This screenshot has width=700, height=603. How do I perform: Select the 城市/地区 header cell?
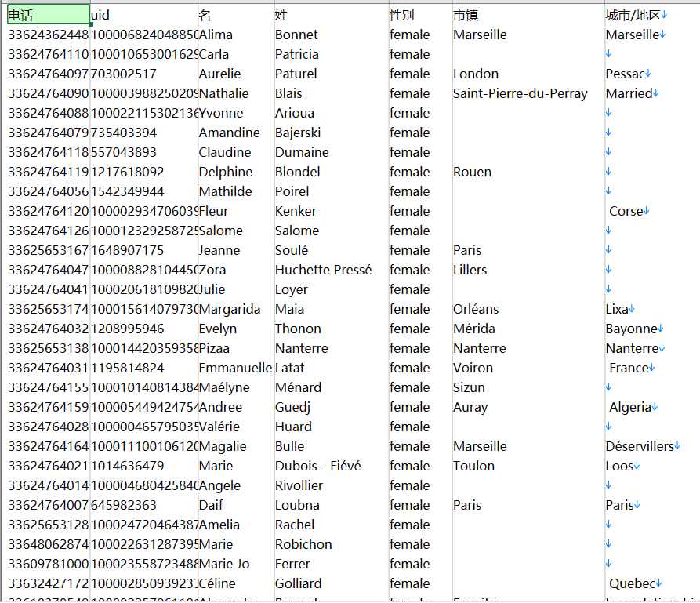(x=651, y=15)
